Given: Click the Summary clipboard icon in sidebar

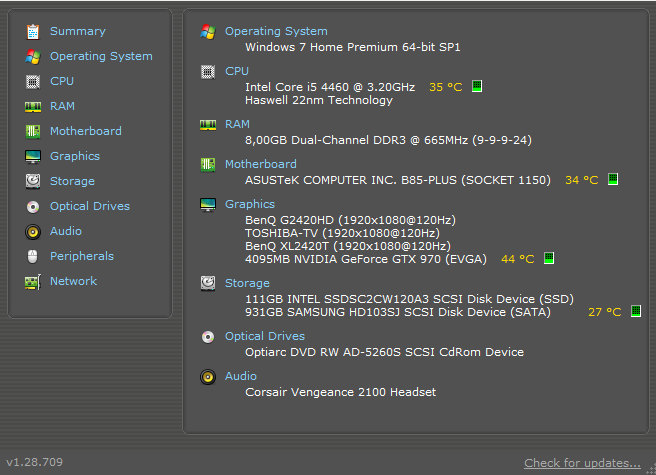Looking at the screenshot, I should [x=33, y=32].
